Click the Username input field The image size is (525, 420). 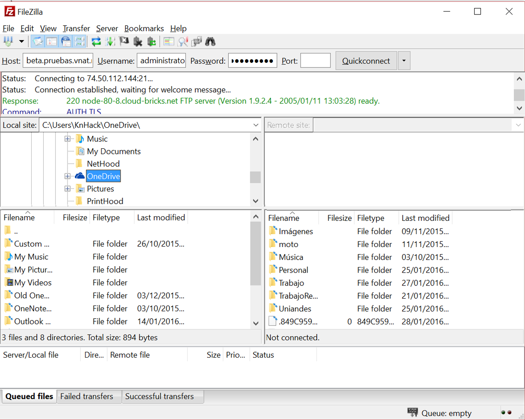pos(161,61)
